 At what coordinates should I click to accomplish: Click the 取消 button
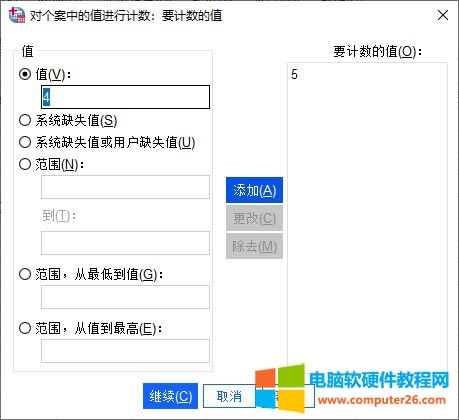point(229,396)
